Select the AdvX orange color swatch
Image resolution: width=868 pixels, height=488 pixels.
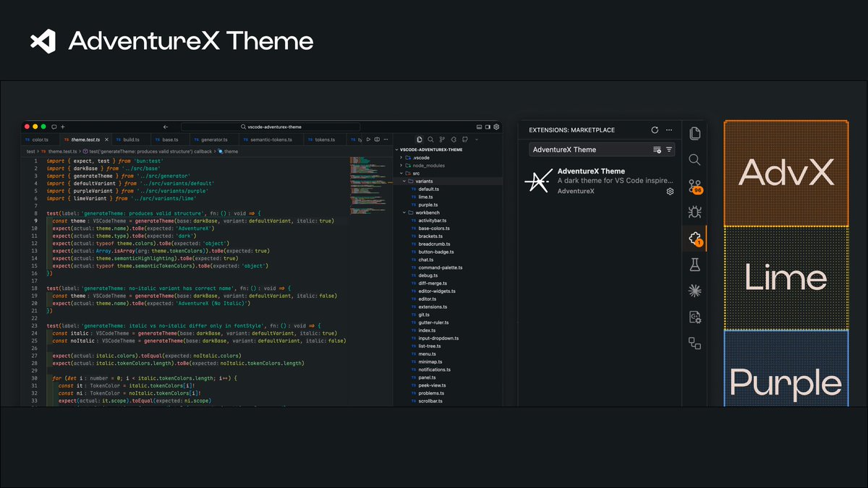pos(786,171)
